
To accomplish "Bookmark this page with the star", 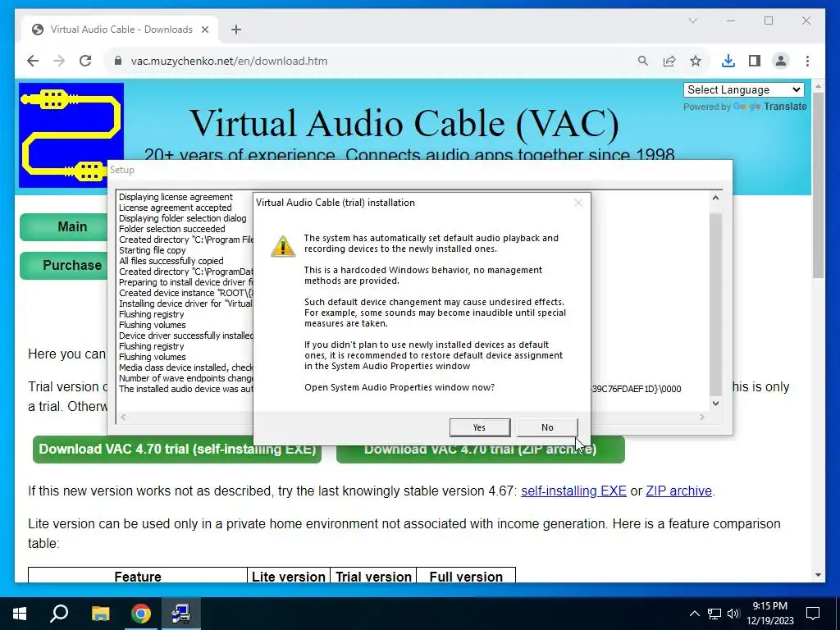I will click(696, 61).
